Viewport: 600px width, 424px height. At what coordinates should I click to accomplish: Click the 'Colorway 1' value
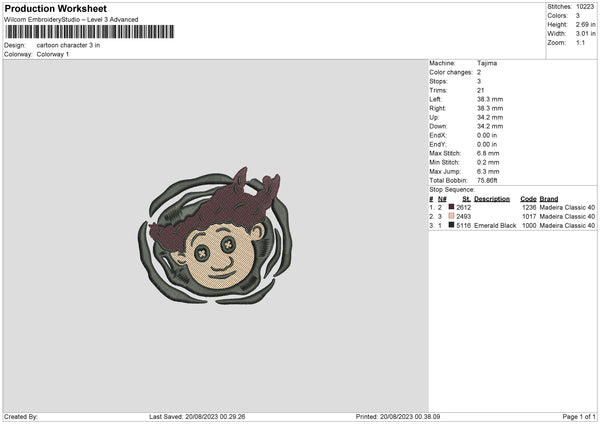(x=53, y=54)
